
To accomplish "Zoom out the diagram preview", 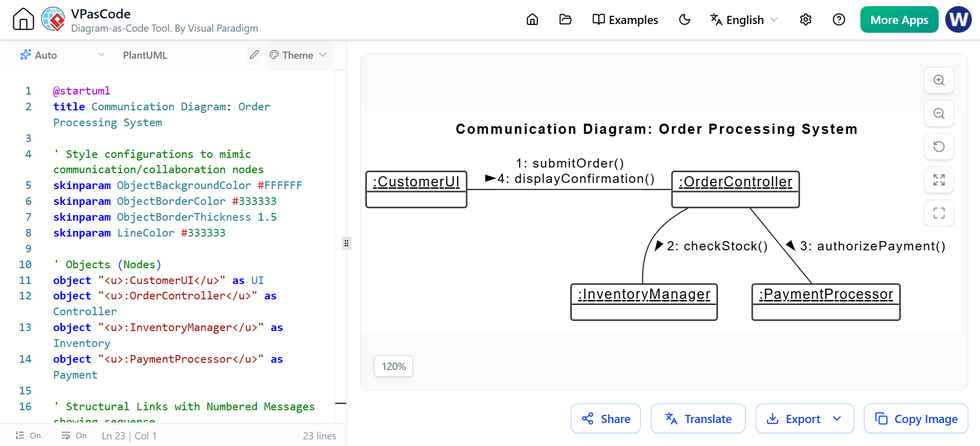I will 939,113.
